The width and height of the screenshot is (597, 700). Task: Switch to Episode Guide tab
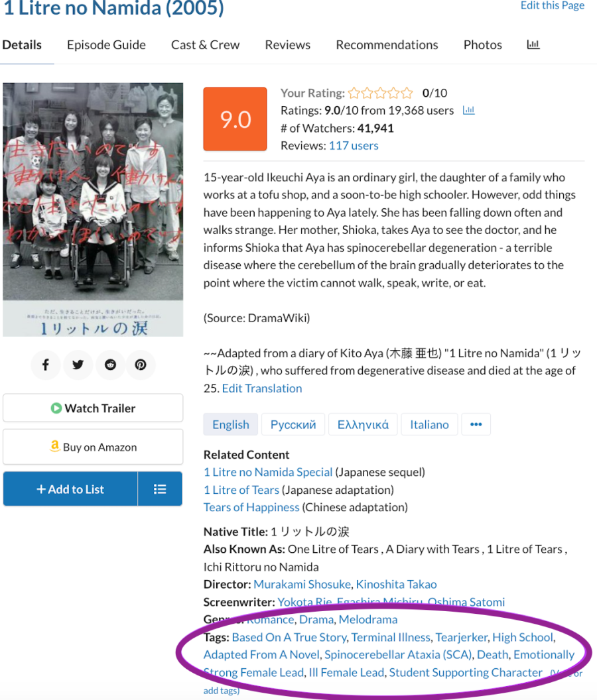pos(106,44)
